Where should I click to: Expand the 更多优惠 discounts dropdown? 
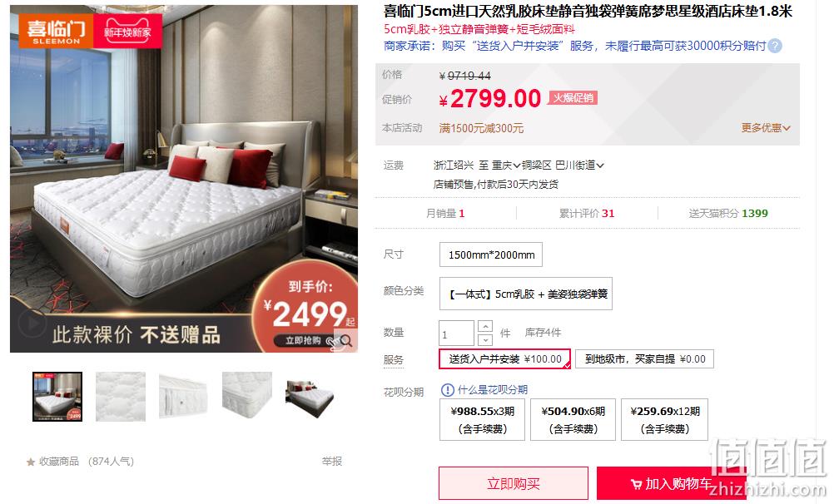click(766, 128)
